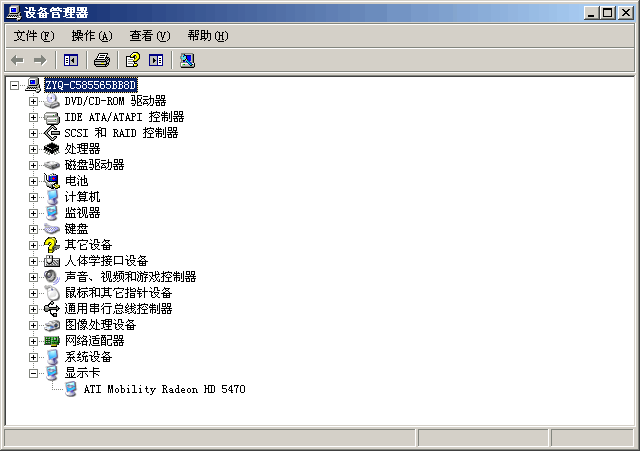
Task: Click the mouse icon for 鼠标和其它指针设备
Action: (52, 293)
